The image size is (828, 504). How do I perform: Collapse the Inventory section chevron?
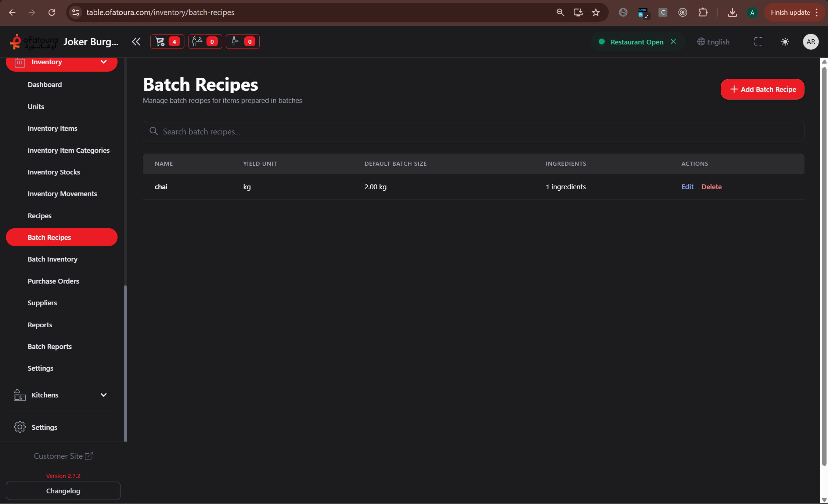tap(104, 62)
